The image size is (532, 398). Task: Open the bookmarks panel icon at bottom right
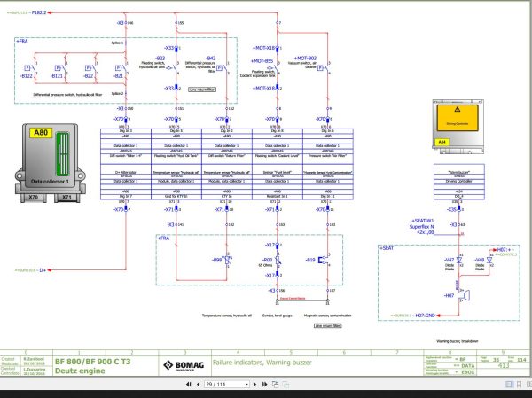pos(519,385)
